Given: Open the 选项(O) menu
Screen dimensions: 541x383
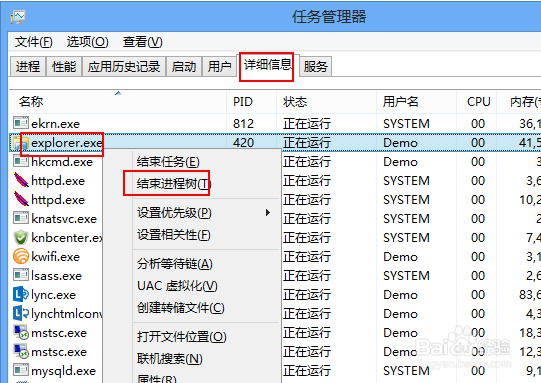Looking at the screenshot, I should [88, 42].
